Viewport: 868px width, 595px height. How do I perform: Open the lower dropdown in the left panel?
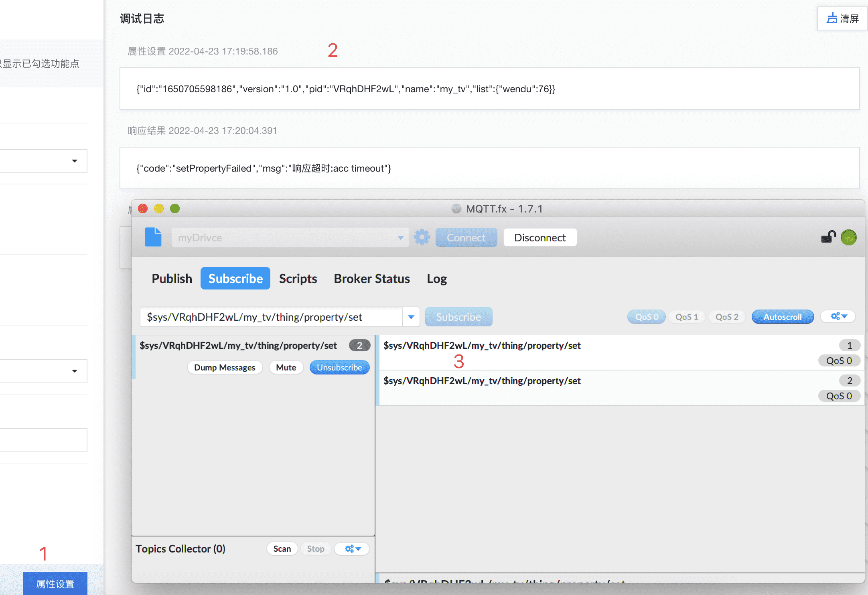coord(43,371)
